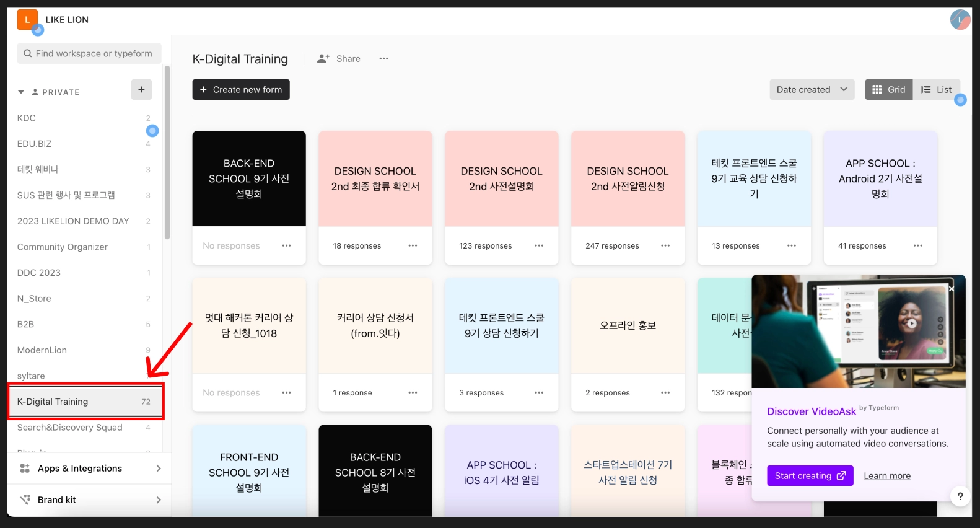Open options for APP SCHOOL Android 2기 form

[918, 246]
